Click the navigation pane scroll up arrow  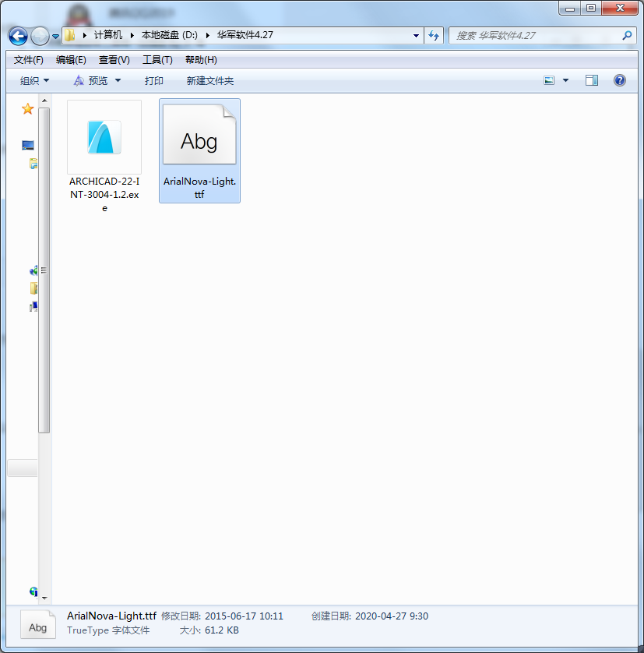coord(44,101)
